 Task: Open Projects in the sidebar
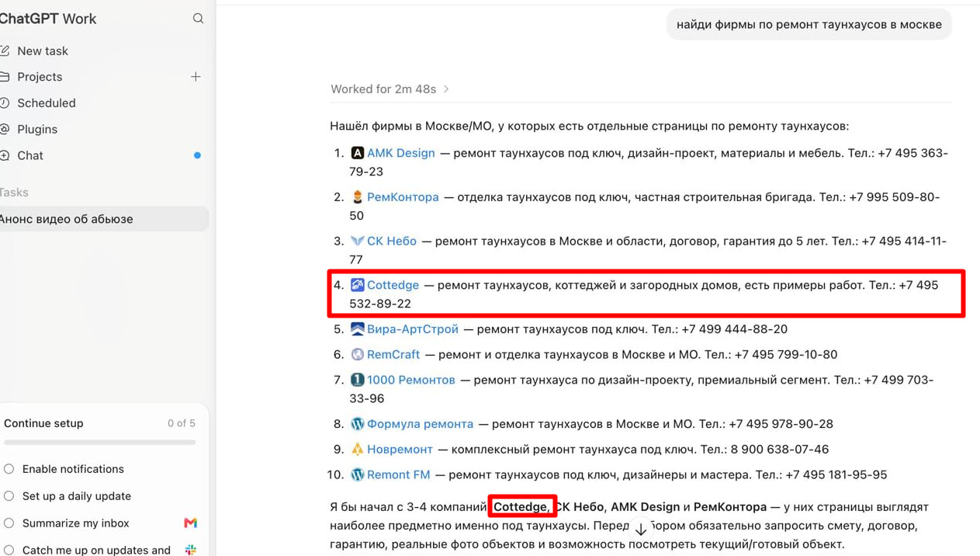40,77
